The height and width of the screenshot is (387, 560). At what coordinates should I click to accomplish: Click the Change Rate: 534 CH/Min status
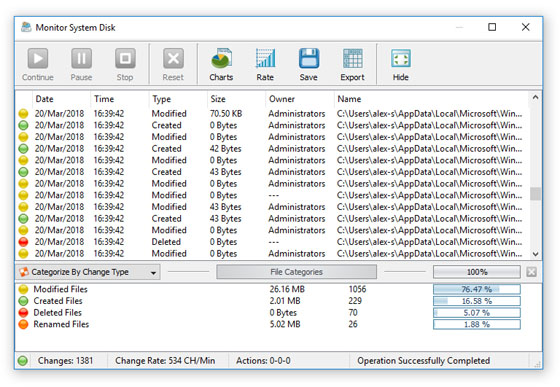pos(165,361)
